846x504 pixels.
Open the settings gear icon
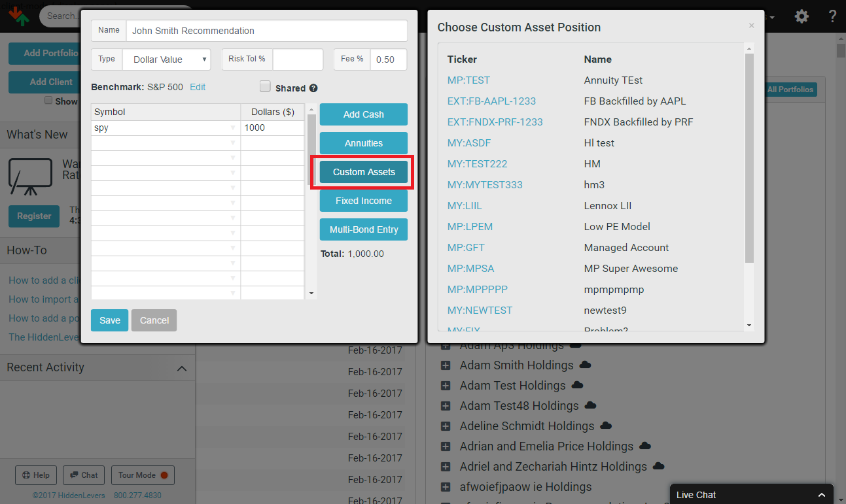tap(801, 16)
